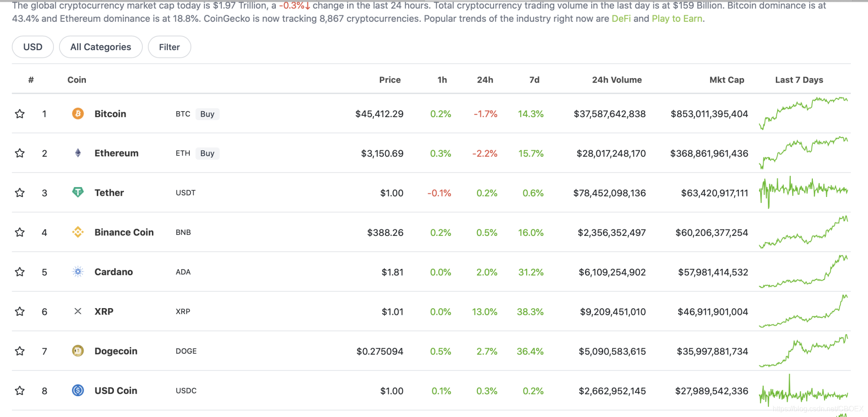Click Bitcoin's price $45,412.29
Viewport: 868px width, 417px height.
point(379,114)
